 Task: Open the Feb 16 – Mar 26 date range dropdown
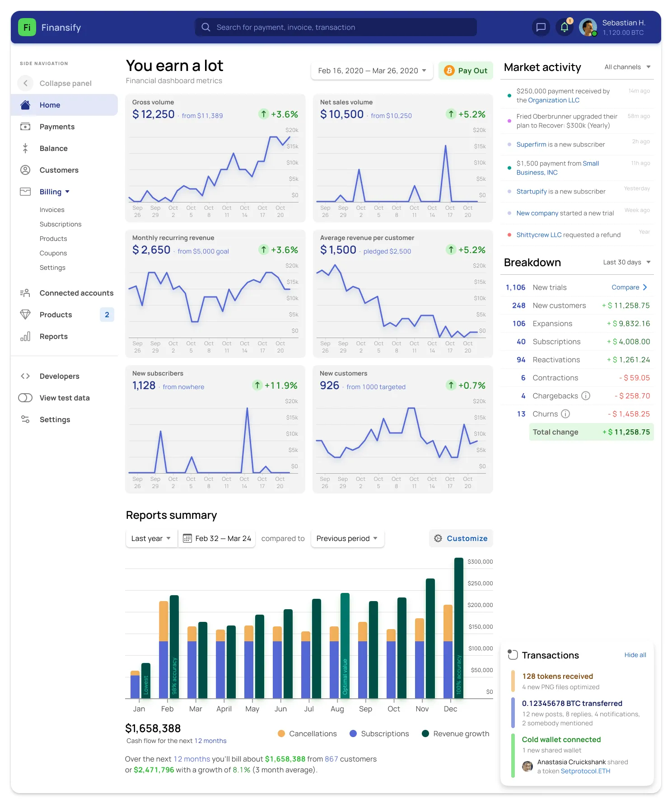[372, 71]
